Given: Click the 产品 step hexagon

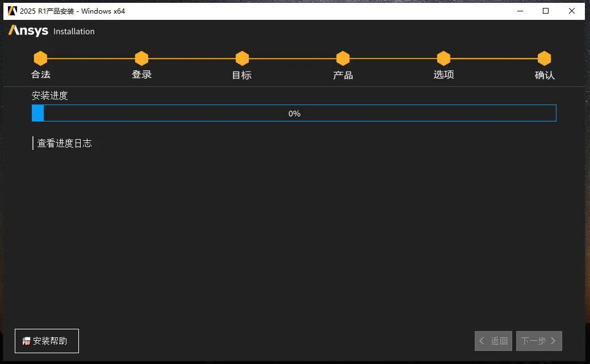Looking at the screenshot, I should click(x=343, y=58).
